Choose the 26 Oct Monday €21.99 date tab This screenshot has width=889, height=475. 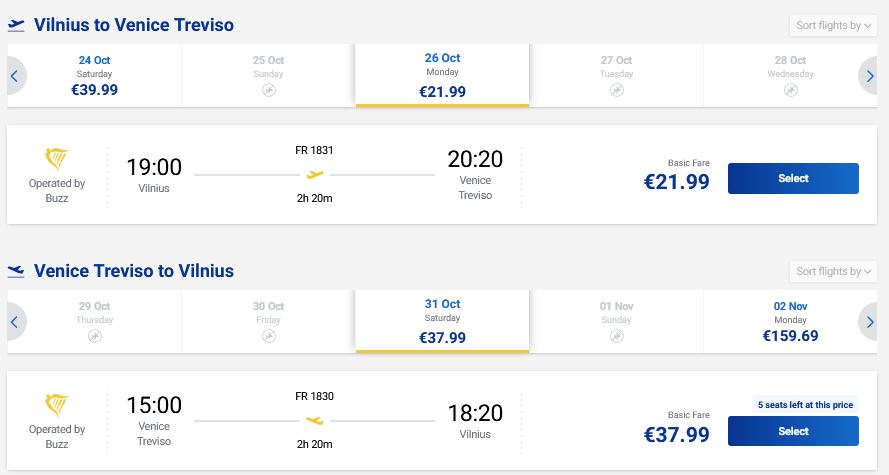[442, 75]
